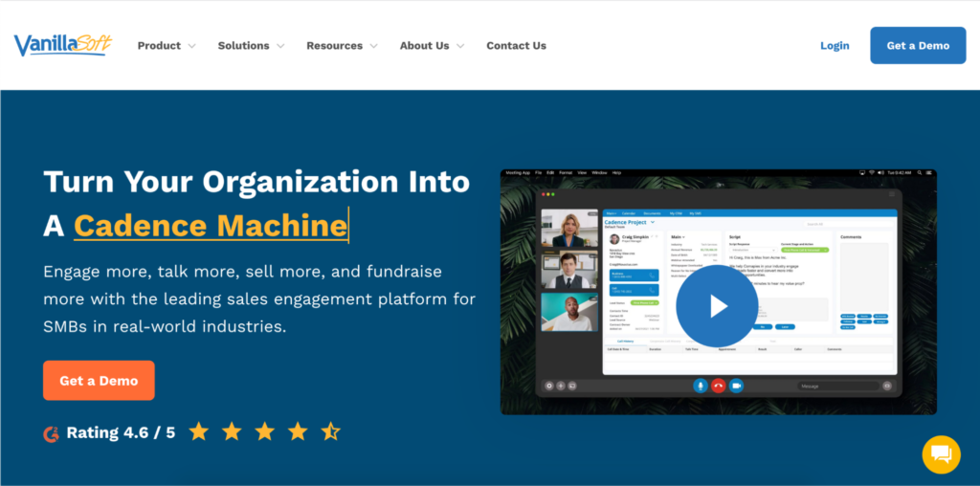Viewport: 980px width, 486px height.
Task: Click the gear icon in the meeting toolbar
Action: (x=549, y=386)
